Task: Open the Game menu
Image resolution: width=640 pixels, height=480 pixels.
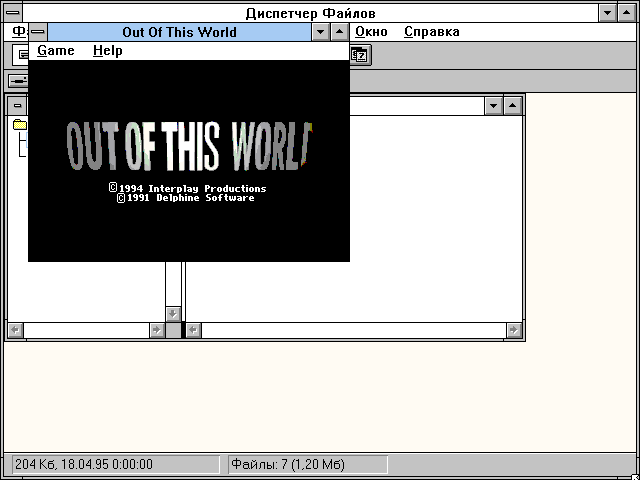Action: coord(56,51)
